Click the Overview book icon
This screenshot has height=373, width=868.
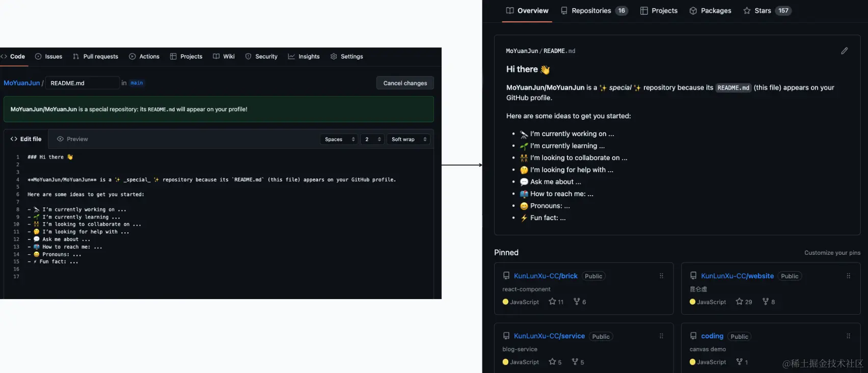coord(510,11)
